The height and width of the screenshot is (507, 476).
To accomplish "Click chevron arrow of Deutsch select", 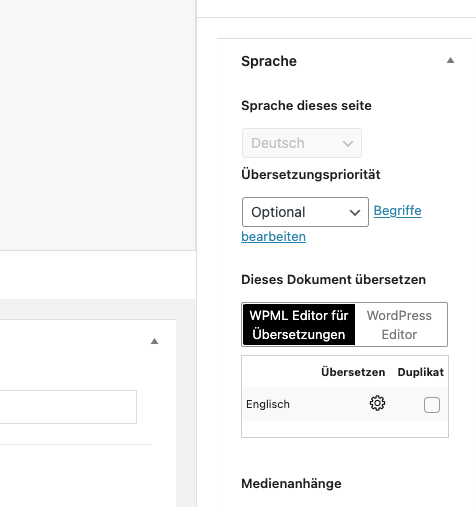I will coord(348,144).
